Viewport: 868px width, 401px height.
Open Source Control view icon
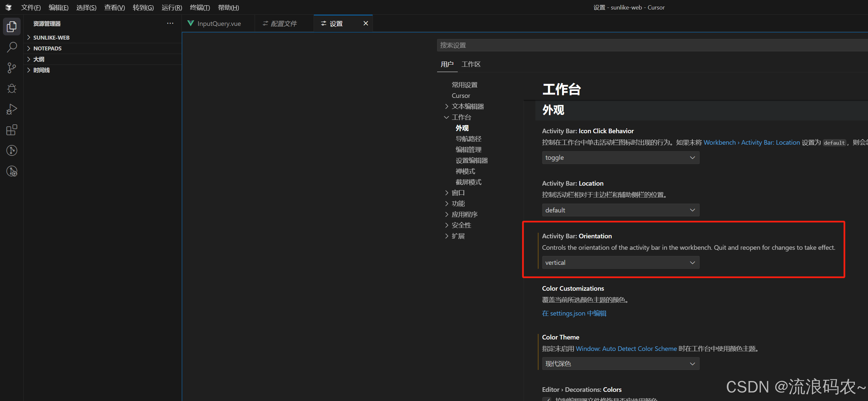11,68
